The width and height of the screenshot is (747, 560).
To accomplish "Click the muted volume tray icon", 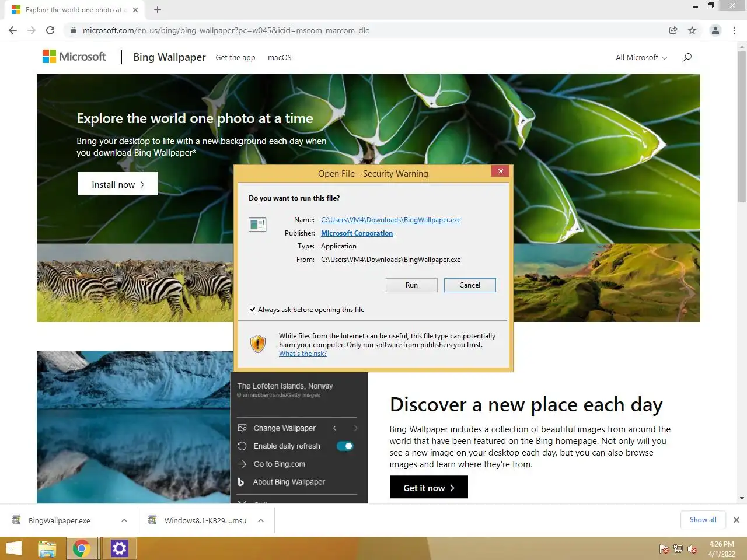I will pyautogui.click(x=692, y=549).
